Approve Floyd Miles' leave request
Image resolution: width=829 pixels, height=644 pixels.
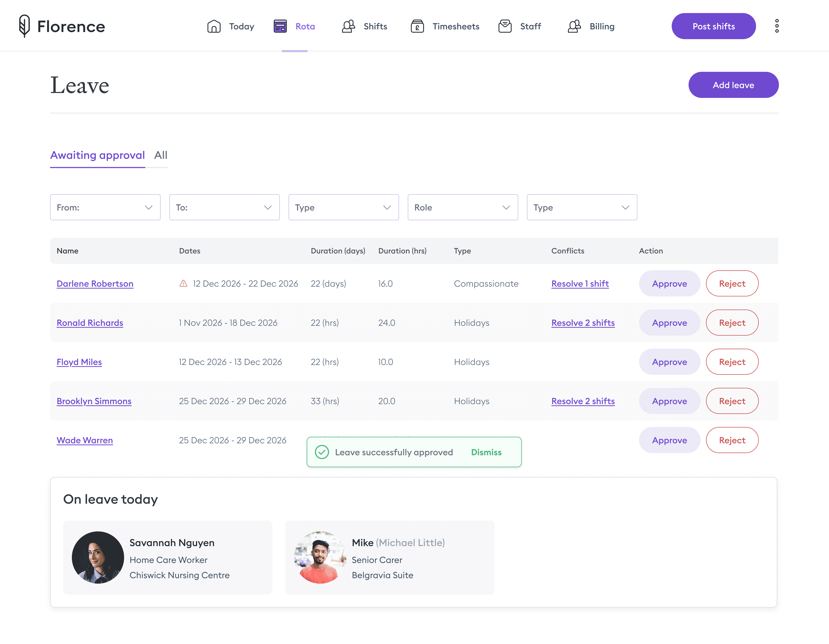coord(670,362)
